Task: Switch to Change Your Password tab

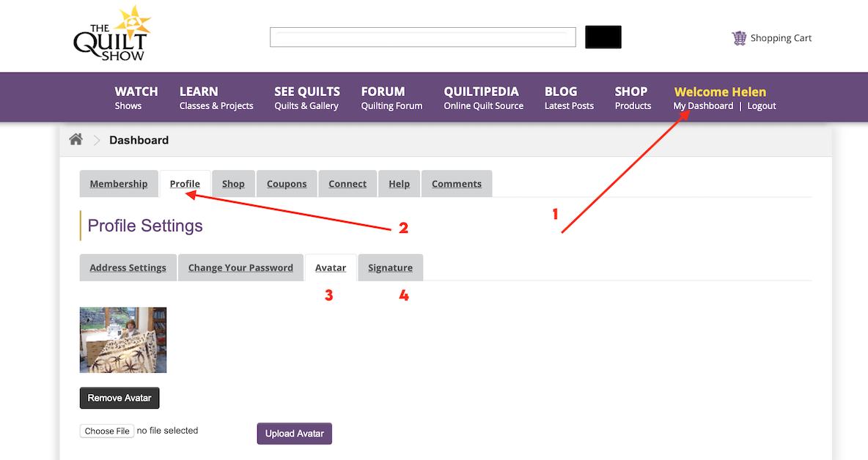Action: [240, 268]
